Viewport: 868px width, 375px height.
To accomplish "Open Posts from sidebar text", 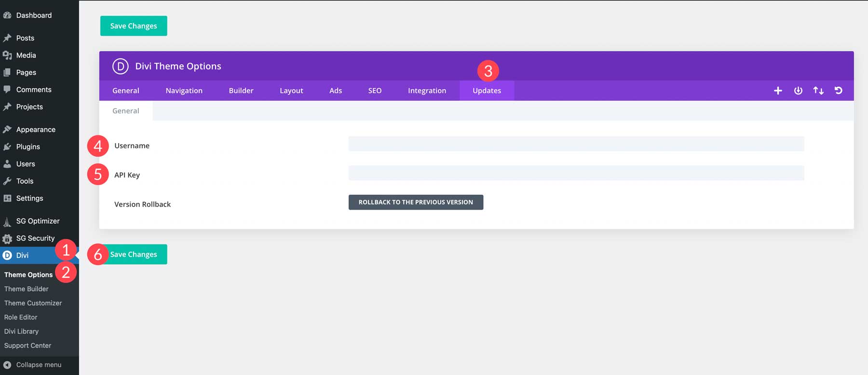I will (x=25, y=38).
